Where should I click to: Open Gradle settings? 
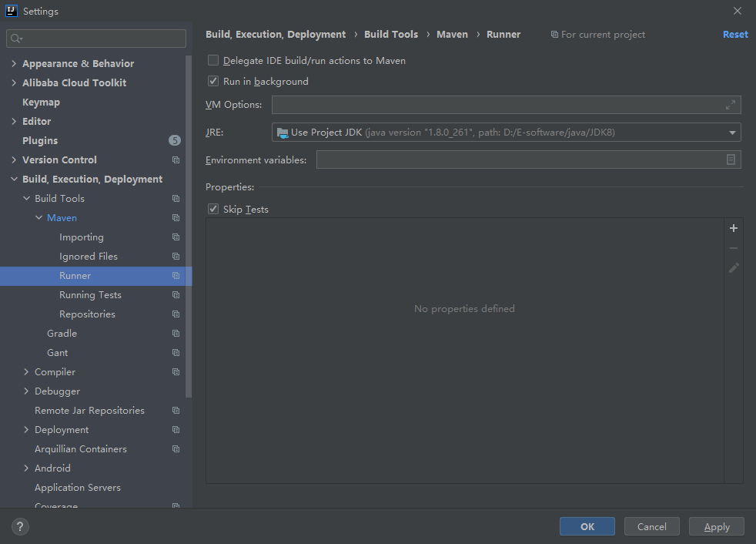pos(62,334)
